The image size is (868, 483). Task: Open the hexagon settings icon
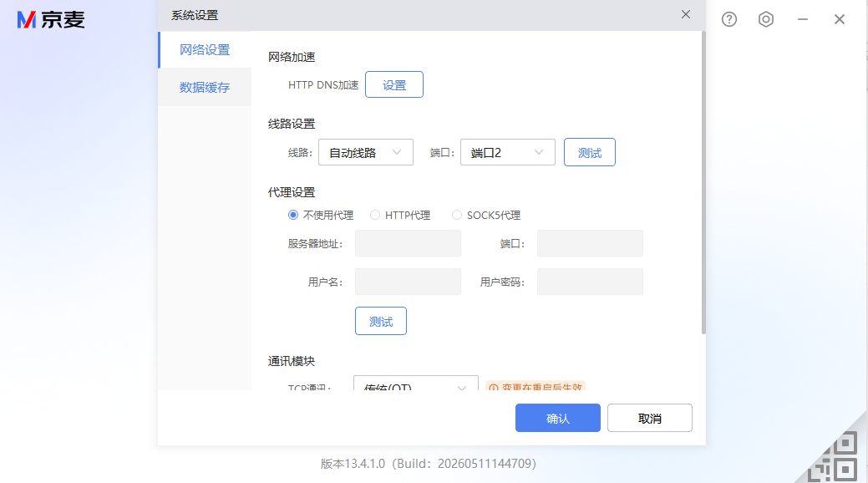[x=765, y=19]
